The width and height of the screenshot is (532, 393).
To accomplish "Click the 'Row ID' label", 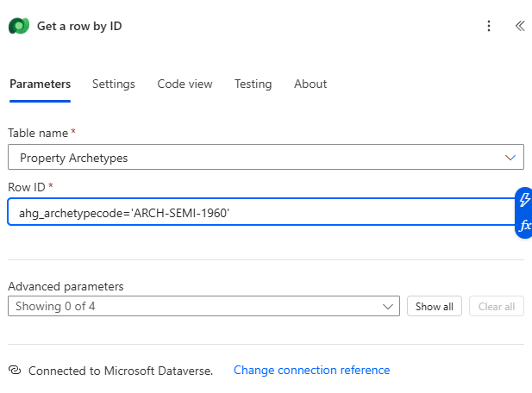I will [27, 187].
